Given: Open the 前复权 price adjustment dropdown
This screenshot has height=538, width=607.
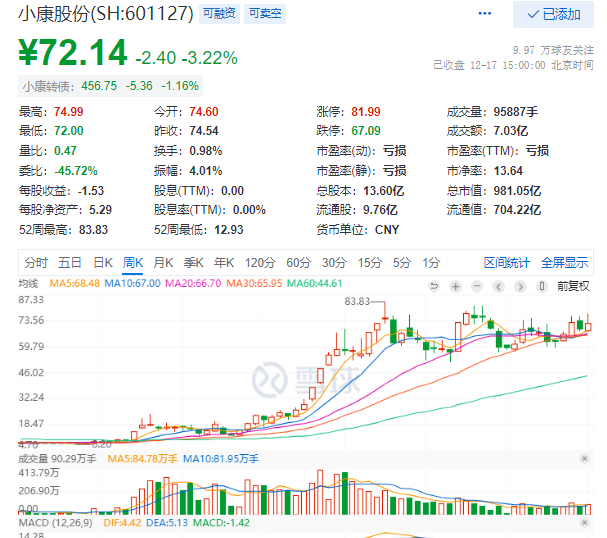Looking at the screenshot, I should (x=573, y=286).
